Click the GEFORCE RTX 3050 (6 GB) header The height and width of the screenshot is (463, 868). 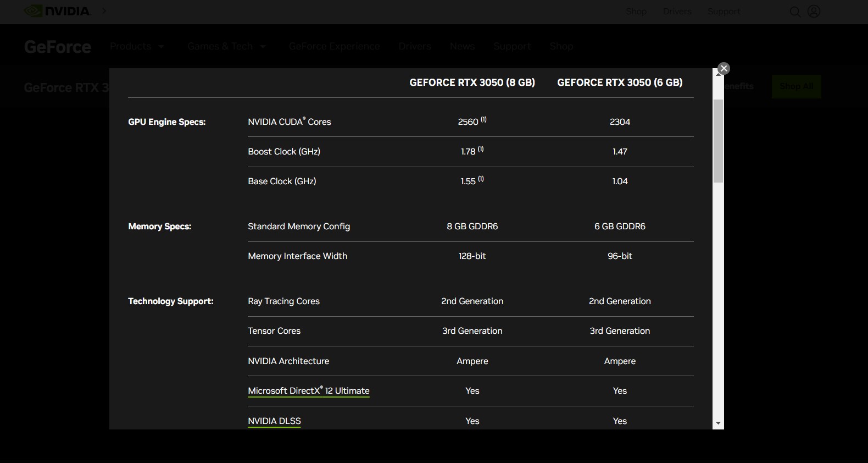(620, 82)
